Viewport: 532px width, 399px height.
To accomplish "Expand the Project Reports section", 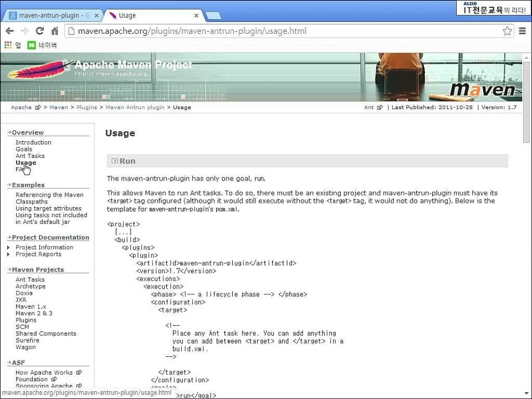I will (x=8, y=254).
